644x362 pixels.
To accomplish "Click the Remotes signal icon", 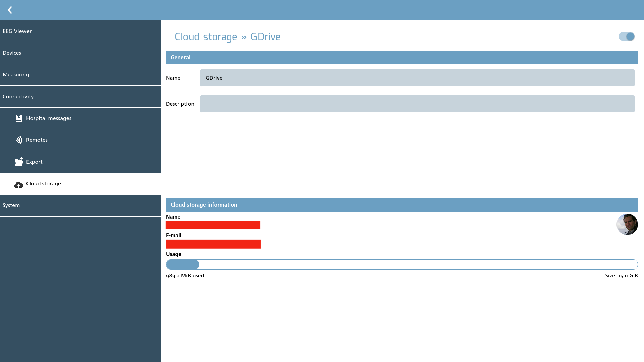I will [x=19, y=140].
